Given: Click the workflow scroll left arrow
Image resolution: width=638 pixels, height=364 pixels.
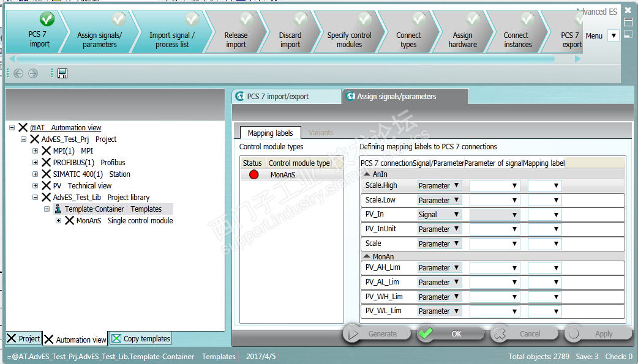Looking at the screenshot, I should pyautogui.click(x=12, y=59).
